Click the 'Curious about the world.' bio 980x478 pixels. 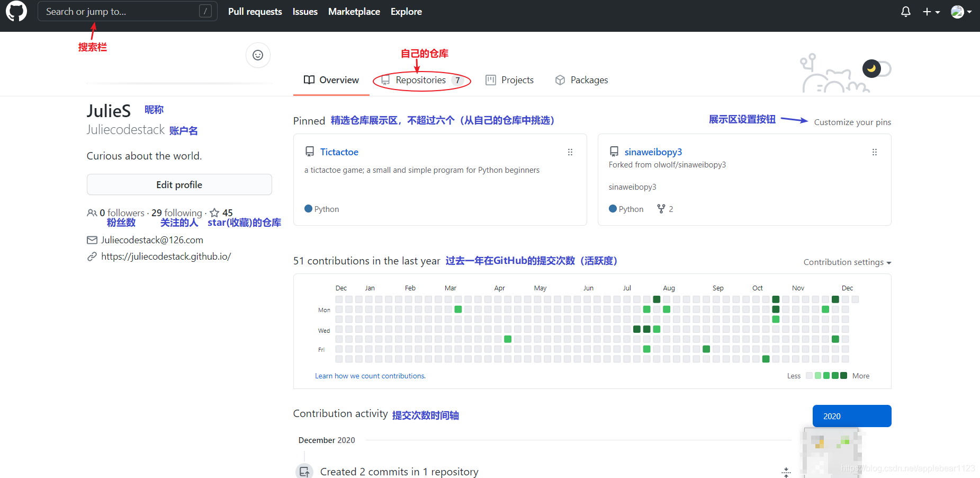click(144, 156)
